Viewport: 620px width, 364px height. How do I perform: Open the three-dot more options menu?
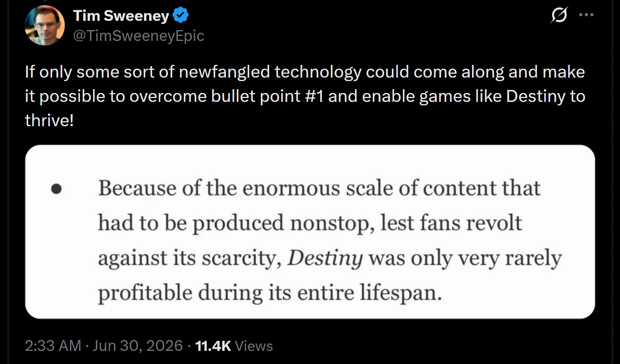[x=586, y=15]
